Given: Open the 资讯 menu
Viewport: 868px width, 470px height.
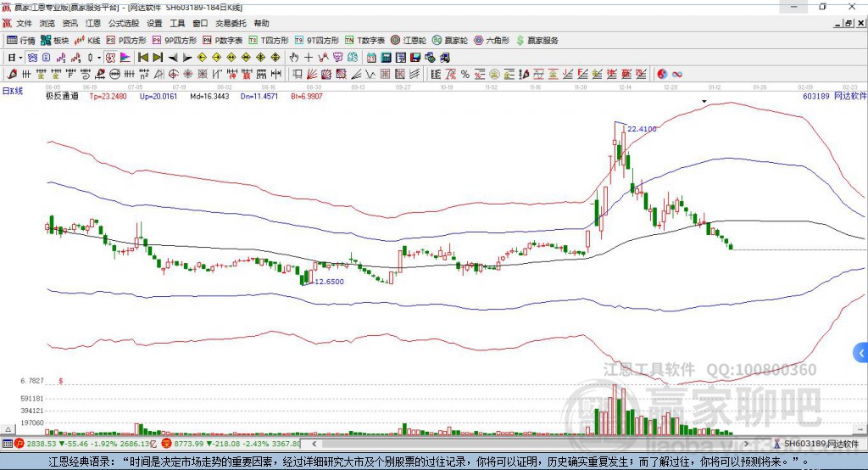Looking at the screenshot, I should pyautogui.click(x=70, y=23).
